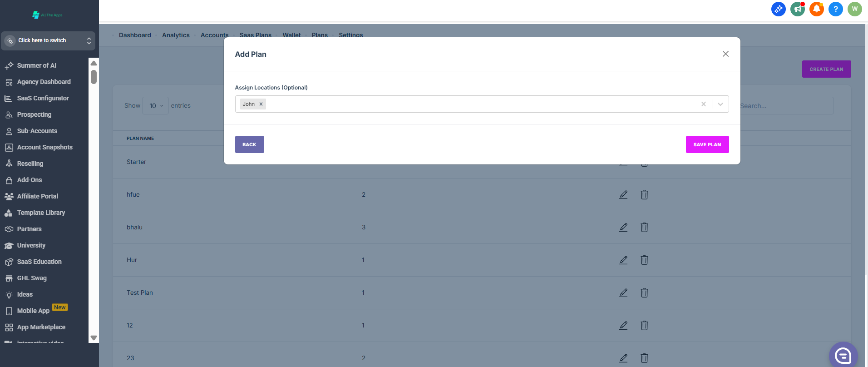Visit GHL Swag from sidebar
The image size is (868, 367).
pos(32,278)
